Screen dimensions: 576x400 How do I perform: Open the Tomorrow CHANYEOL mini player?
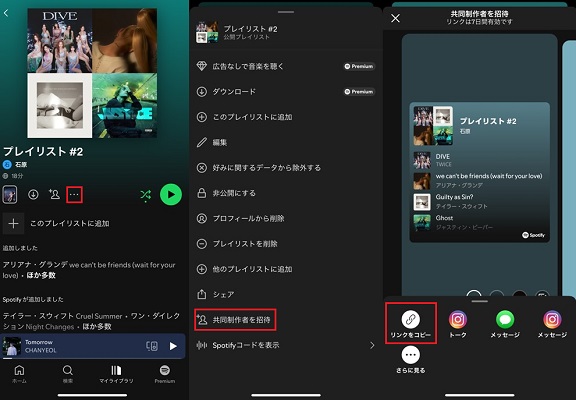point(93,346)
